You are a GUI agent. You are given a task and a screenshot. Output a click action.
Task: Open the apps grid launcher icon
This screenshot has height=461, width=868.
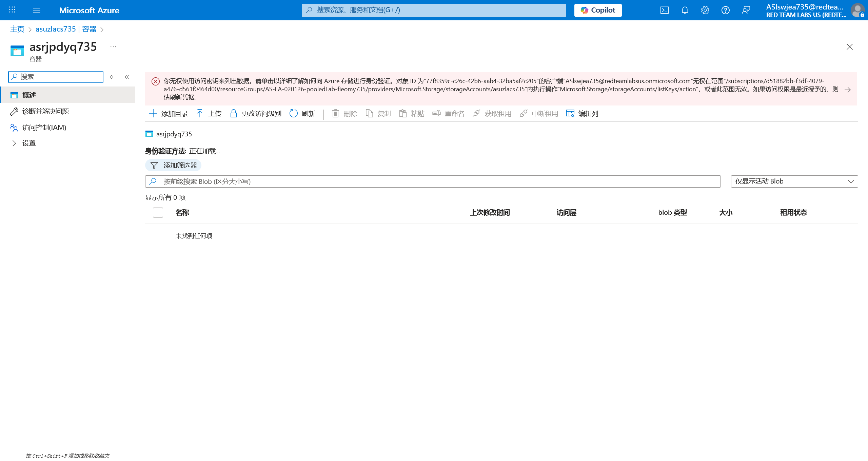coord(12,10)
